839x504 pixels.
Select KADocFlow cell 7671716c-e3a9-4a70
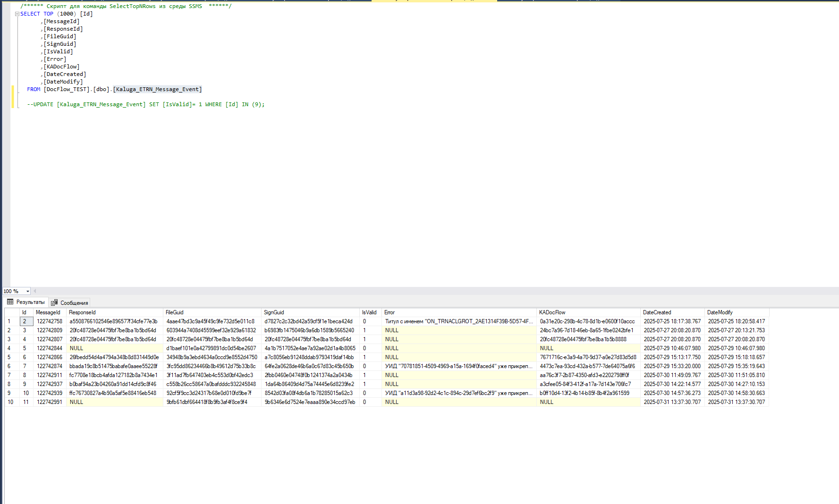(x=588, y=357)
